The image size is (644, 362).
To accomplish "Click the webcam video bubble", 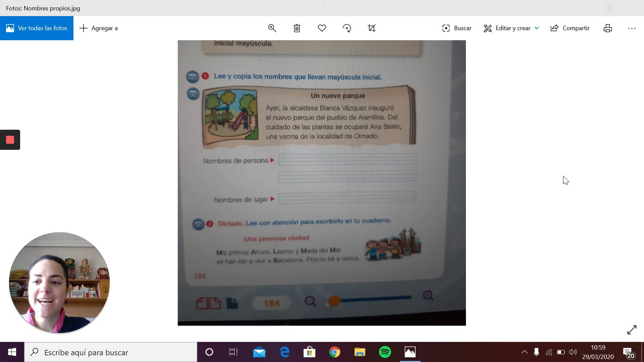I will pos(59,283).
